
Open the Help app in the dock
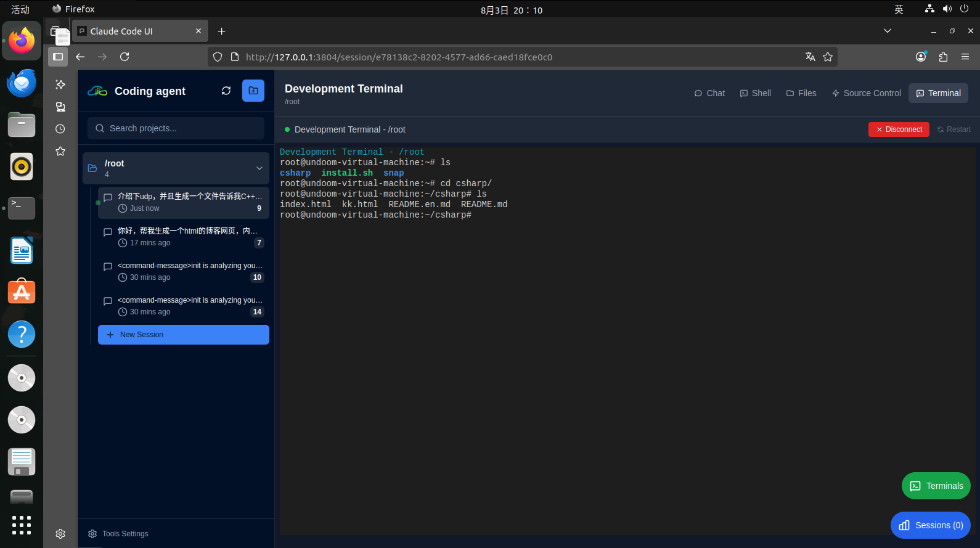(22, 334)
